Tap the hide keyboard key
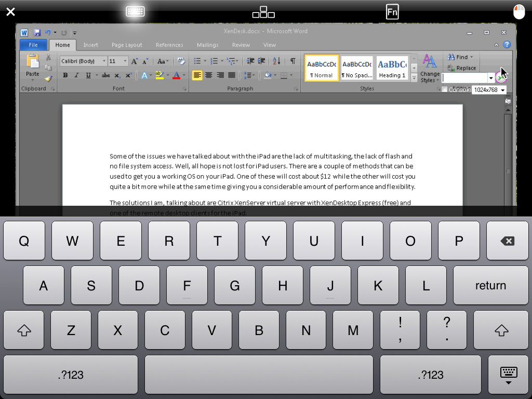The image size is (532, 399). tap(508, 375)
